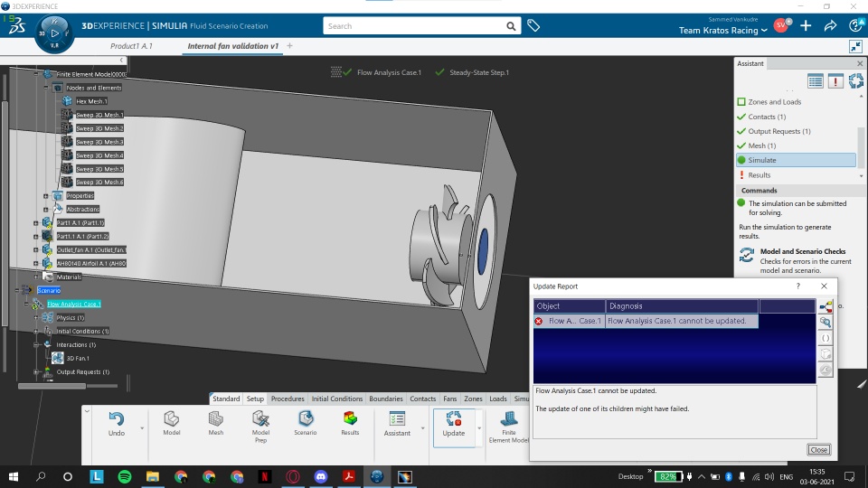
Task: Open the Model Prep section icon
Action: click(260, 418)
